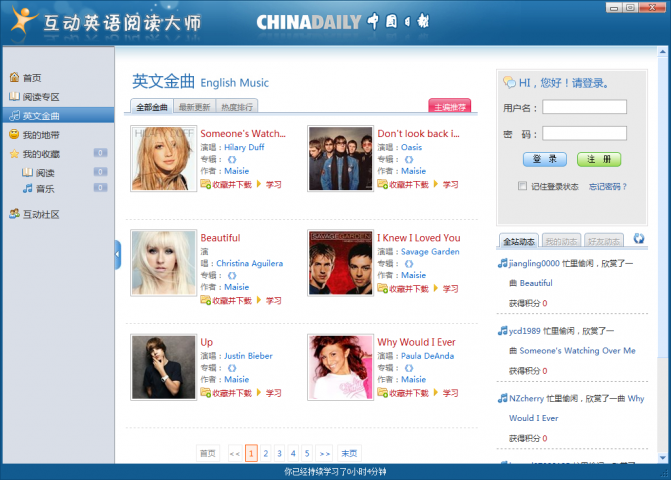Image resolution: width=671 pixels, height=480 pixels.
Task: Open the Justin Bieber Up album thumbnail
Action: coord(163,367)
